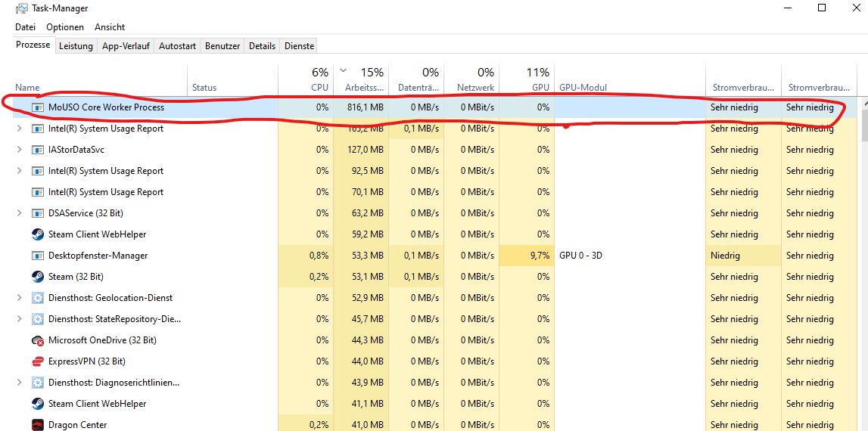Click the Steam (32 Bit) icon
This screenshot has height=431, width=868.
click(x=38, y=277)
